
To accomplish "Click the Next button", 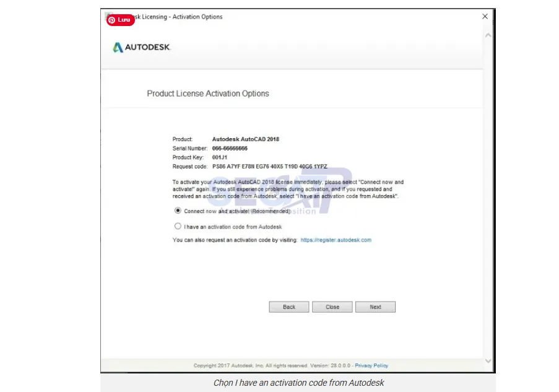I will [375, 306].
